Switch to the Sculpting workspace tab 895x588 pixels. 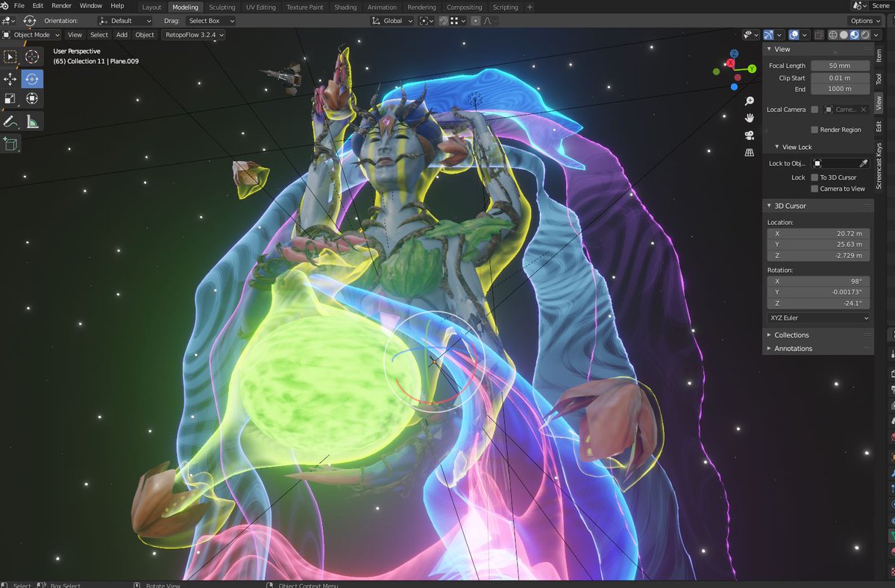(x=222, y=7)
